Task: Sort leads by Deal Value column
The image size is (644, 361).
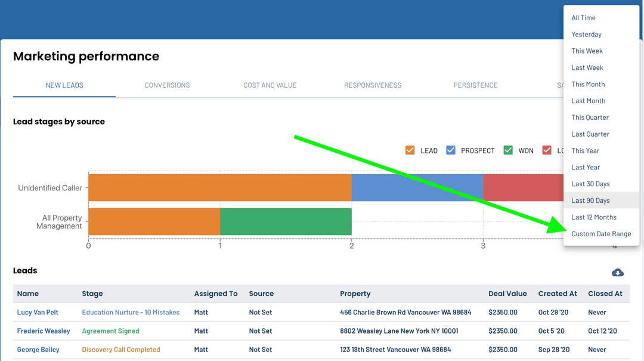Action: pyautogui.click(x=507, y=294)
